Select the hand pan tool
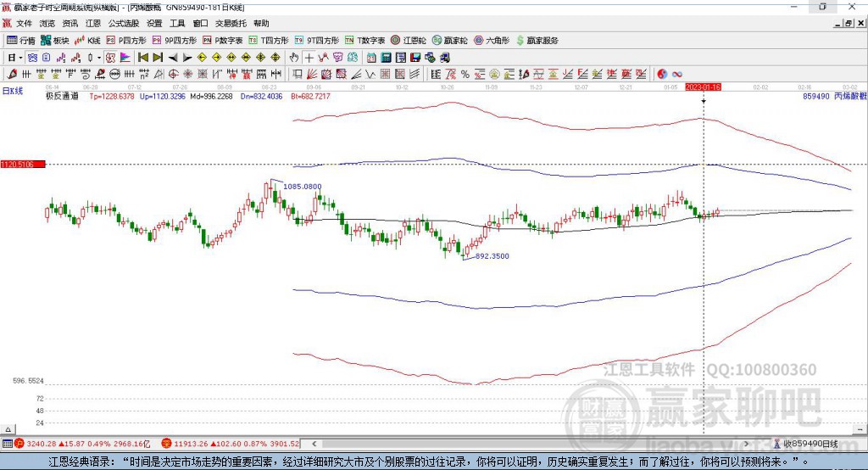 click(x=294, y=58)
